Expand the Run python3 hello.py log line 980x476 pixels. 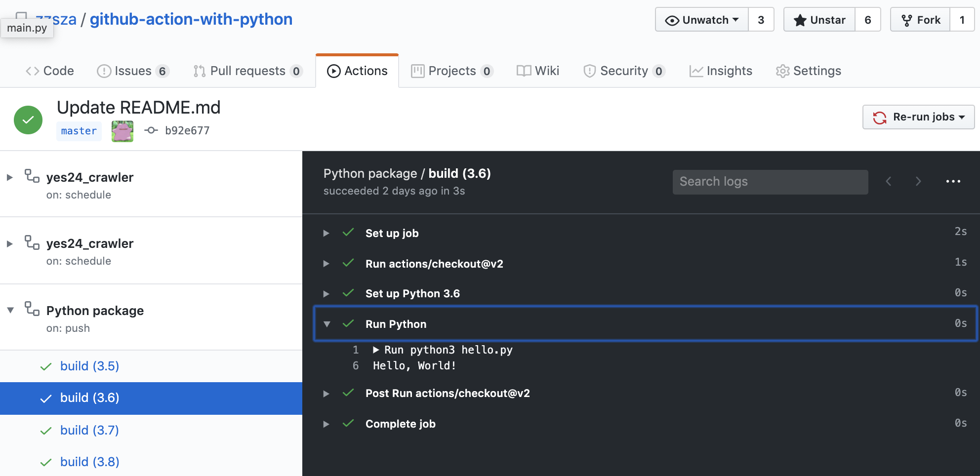pos(376,350)
